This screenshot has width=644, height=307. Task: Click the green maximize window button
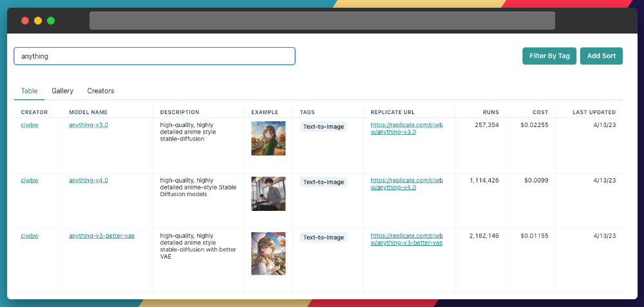[x=51, y=21]
